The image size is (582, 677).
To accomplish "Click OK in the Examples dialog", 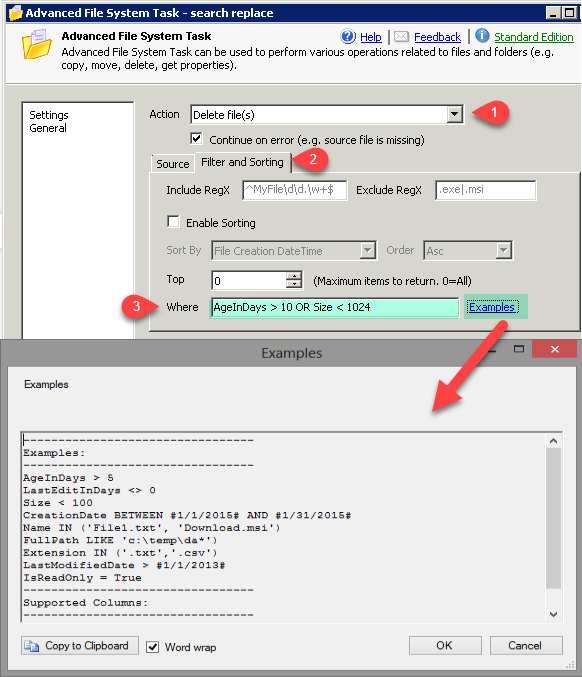I will tap(445, 645).
